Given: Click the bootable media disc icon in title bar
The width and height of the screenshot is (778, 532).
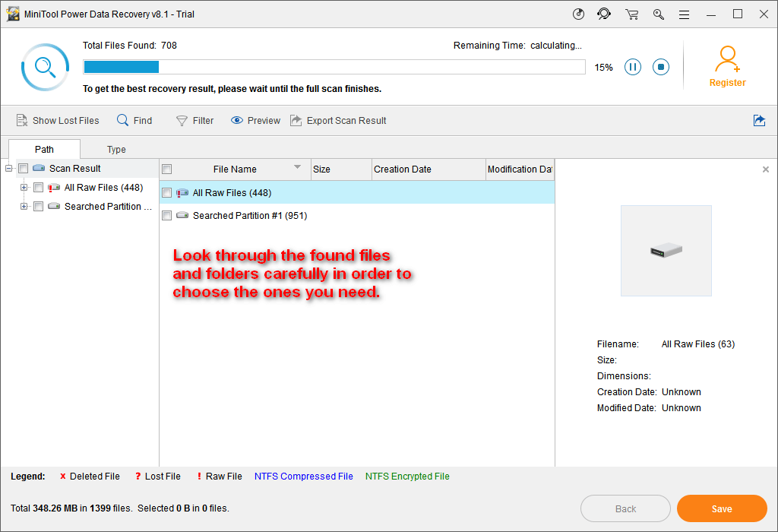Looking at the screenshot, I should tap(578, 14).
